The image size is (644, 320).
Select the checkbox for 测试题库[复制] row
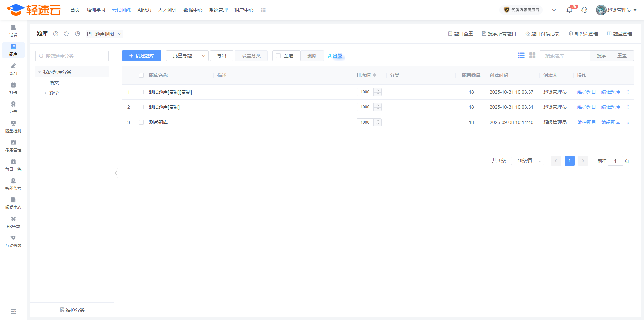pyautogui.click(x=141, y=107)
